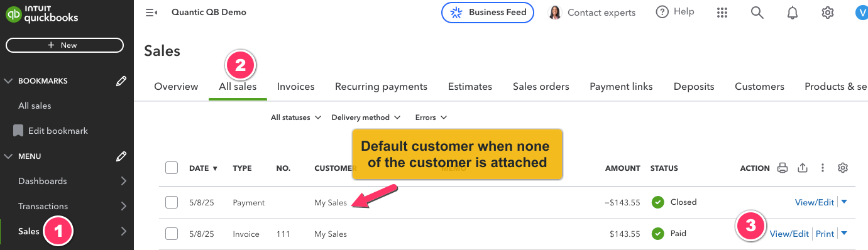This screenshot has height=250, width=868.
Task: Click the Business Feed button
Action: click(x=488, y=13)
